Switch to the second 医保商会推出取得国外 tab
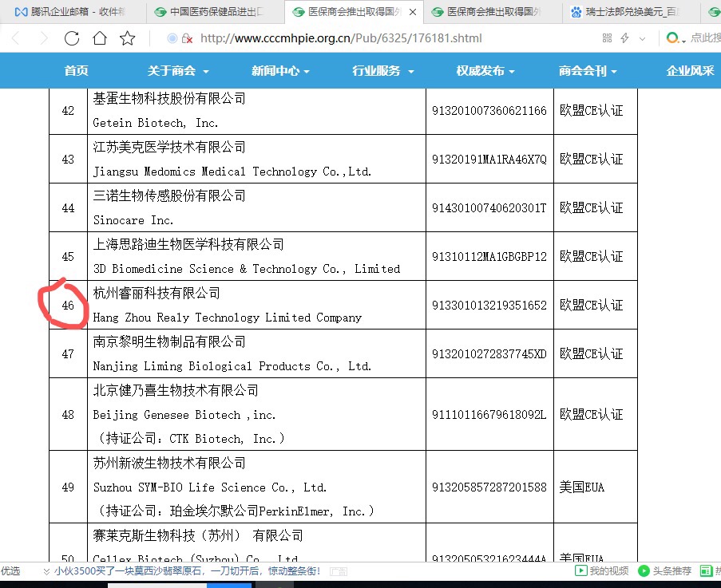Screen dimensions: 721x588 tap(493, 11)
